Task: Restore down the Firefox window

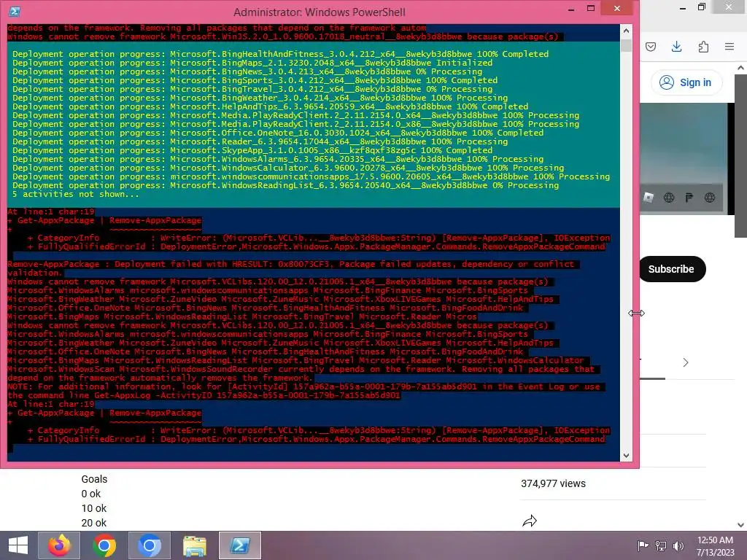Action: [x=702, y=7]
